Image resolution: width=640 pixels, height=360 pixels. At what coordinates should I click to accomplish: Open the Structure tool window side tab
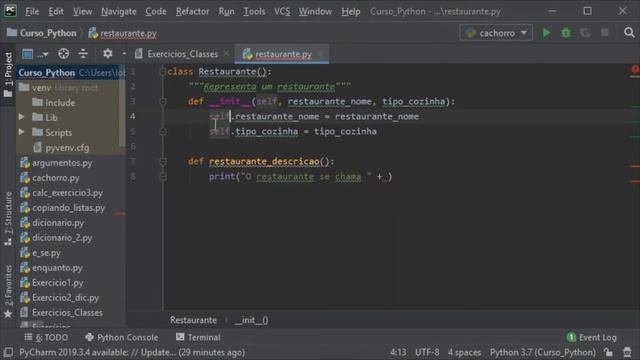point(8,219)
